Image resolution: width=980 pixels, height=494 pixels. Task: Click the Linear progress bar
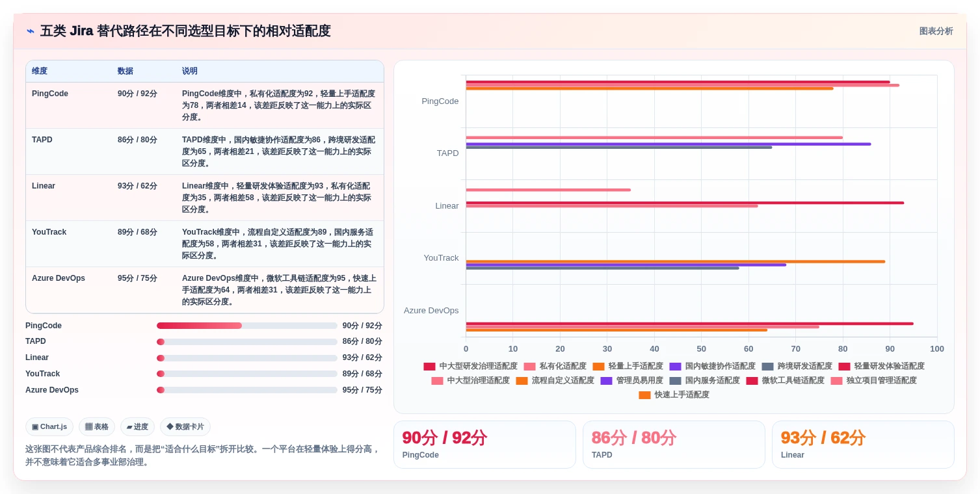pyautogui.click(x=247, y=358)
